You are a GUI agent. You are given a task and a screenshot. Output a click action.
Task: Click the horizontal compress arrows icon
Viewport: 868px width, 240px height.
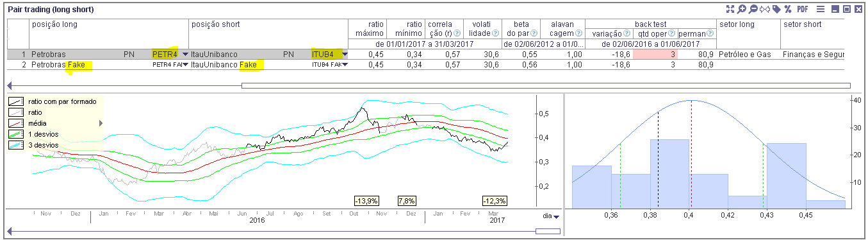764,10
